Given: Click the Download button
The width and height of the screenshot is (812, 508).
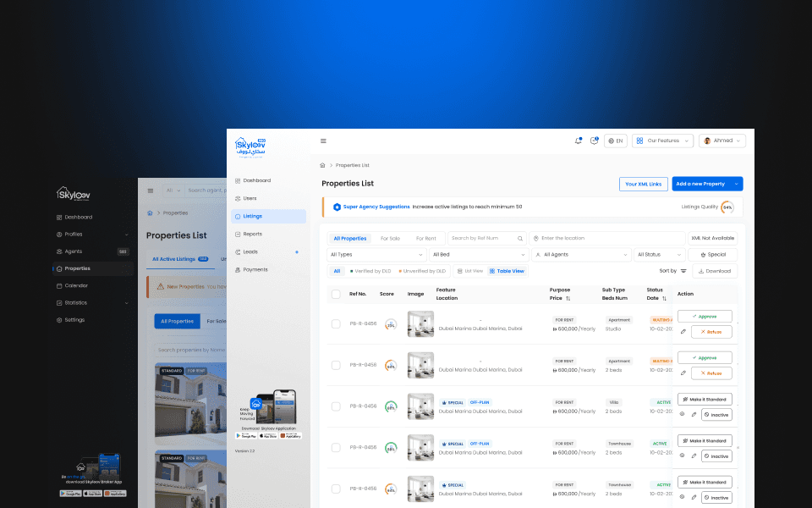Looking at the screenshot, I should click(715, 271).
